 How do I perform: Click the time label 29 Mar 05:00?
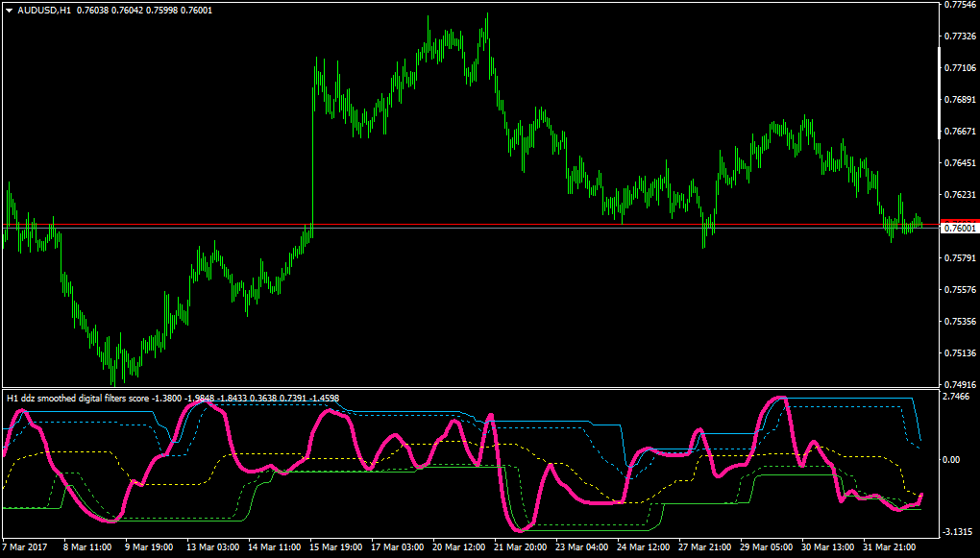[x=766, y=546]
